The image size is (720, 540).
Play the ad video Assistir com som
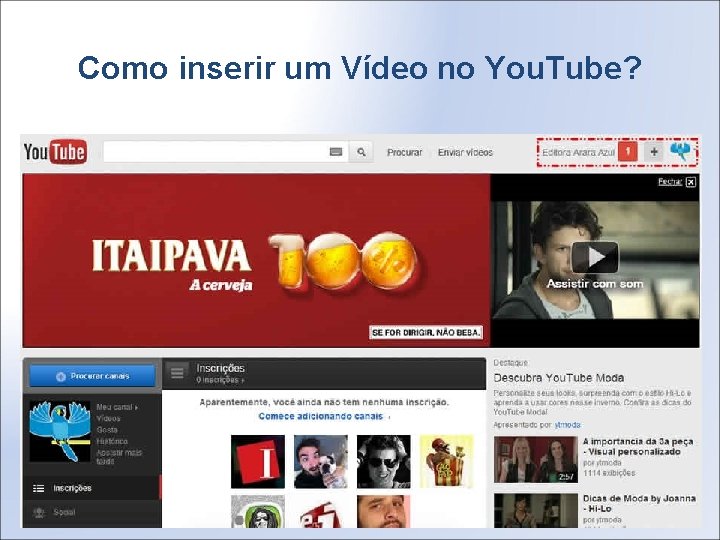pos(595,258)
